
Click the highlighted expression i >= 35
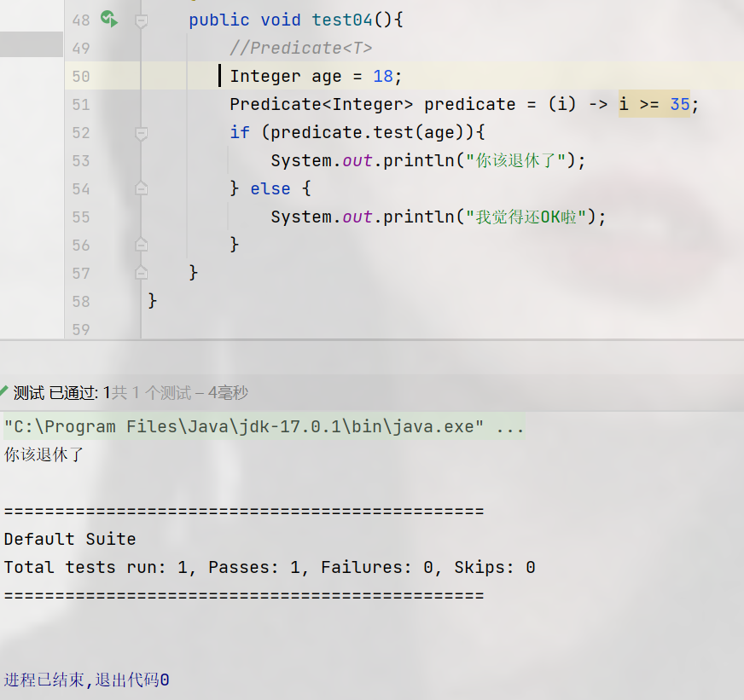click(654, 104)
